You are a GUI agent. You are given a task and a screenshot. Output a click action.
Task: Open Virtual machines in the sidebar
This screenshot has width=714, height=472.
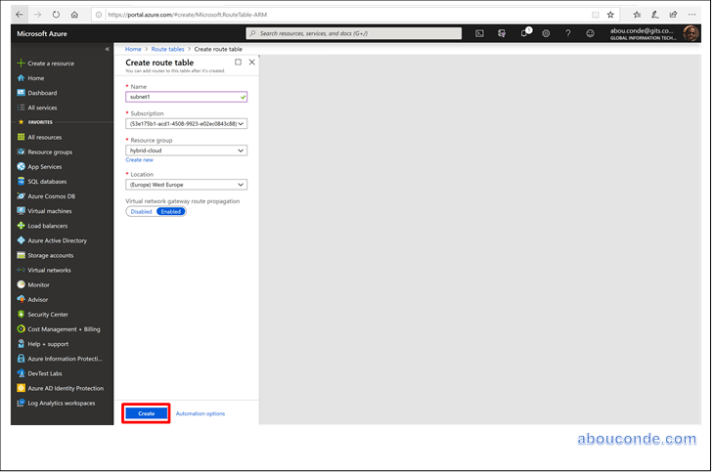pyautogui.click(x=49, y=211)
